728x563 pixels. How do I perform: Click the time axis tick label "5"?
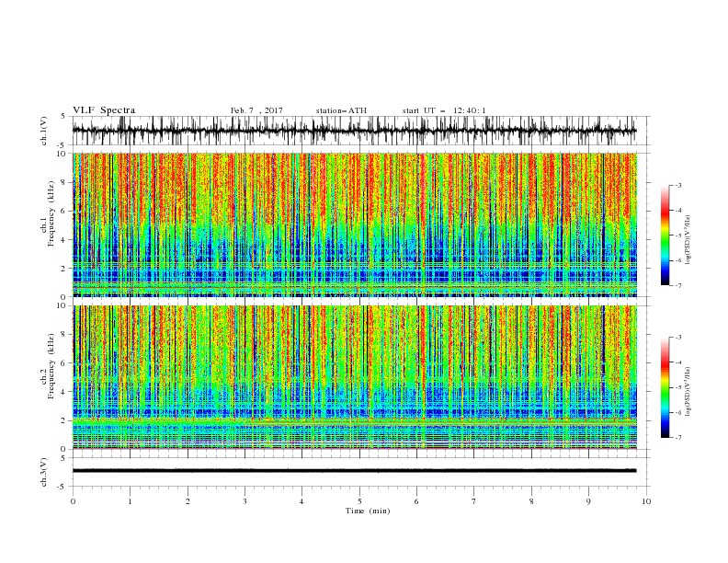pyautogui.click(x=359, y=501)
